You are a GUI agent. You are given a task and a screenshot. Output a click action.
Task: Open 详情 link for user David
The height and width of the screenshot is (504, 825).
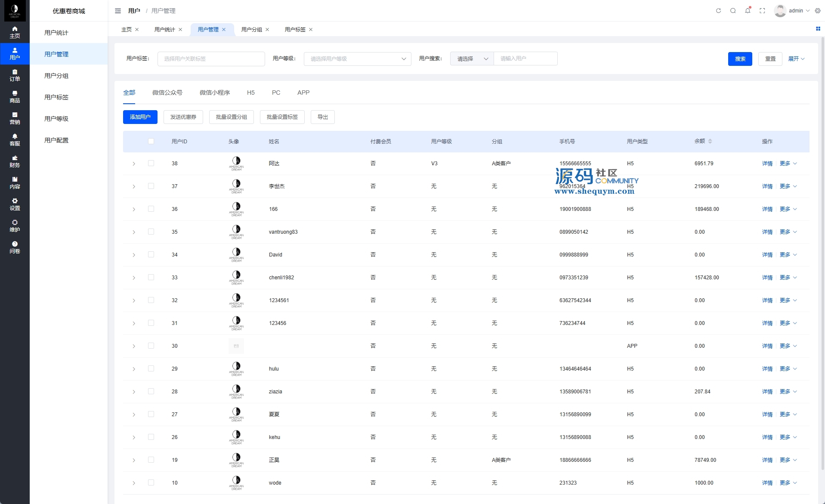(767, 255)
